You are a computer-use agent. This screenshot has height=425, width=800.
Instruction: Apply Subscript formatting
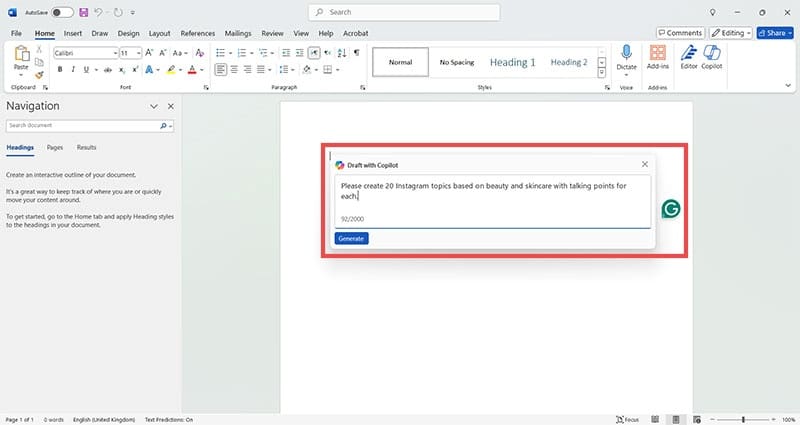[121, 69]
